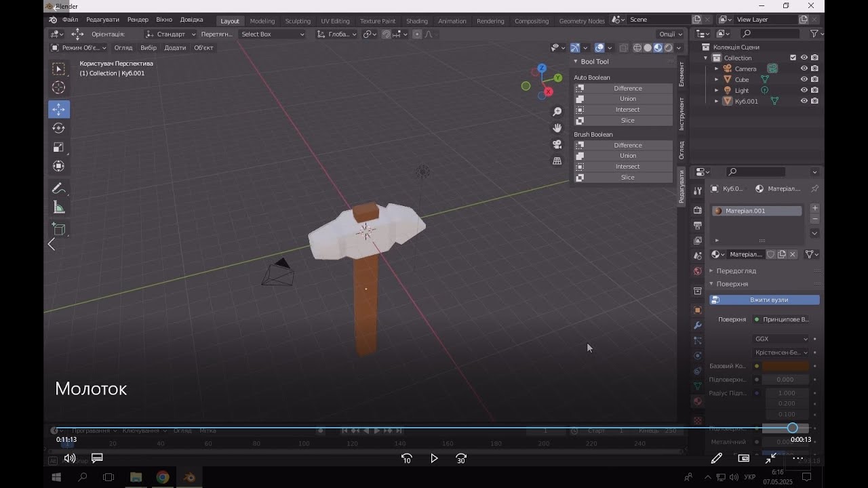Unlink the material with the X icon

click(x=792, y=254)
